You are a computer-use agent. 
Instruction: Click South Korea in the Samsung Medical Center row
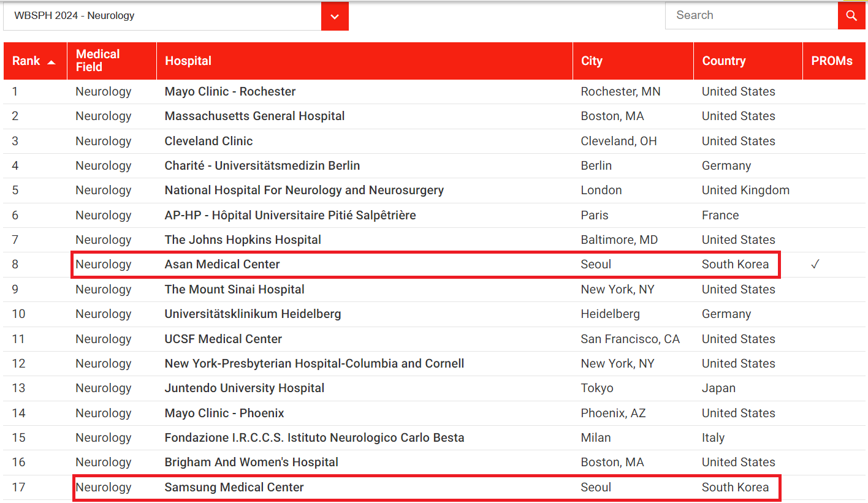pyautogui.click(x=735, y=487)
